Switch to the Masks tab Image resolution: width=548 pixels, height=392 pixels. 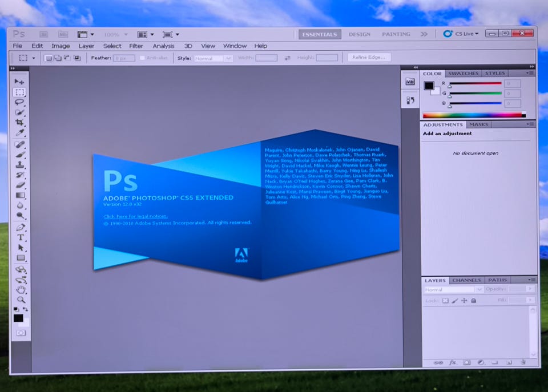click(479, 124)
